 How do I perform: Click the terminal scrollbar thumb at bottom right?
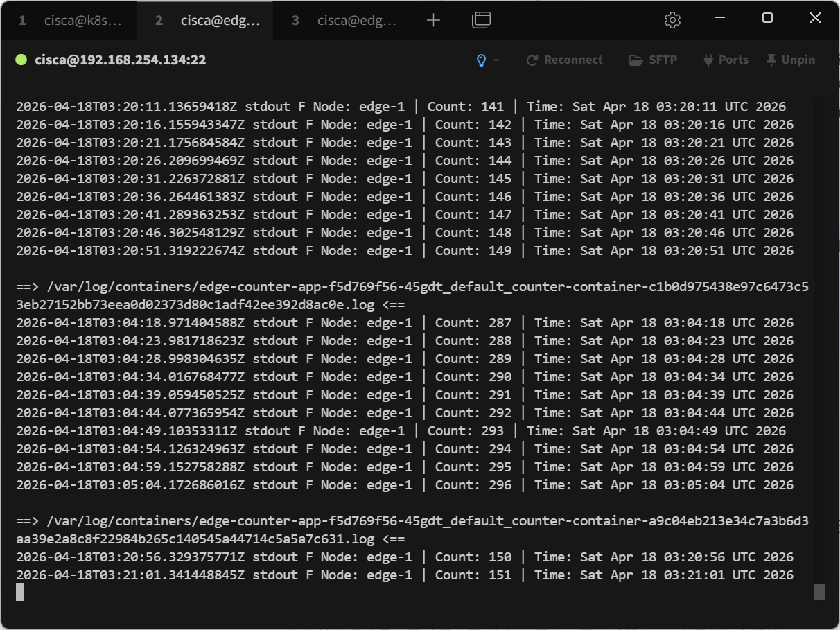point(819,592)
